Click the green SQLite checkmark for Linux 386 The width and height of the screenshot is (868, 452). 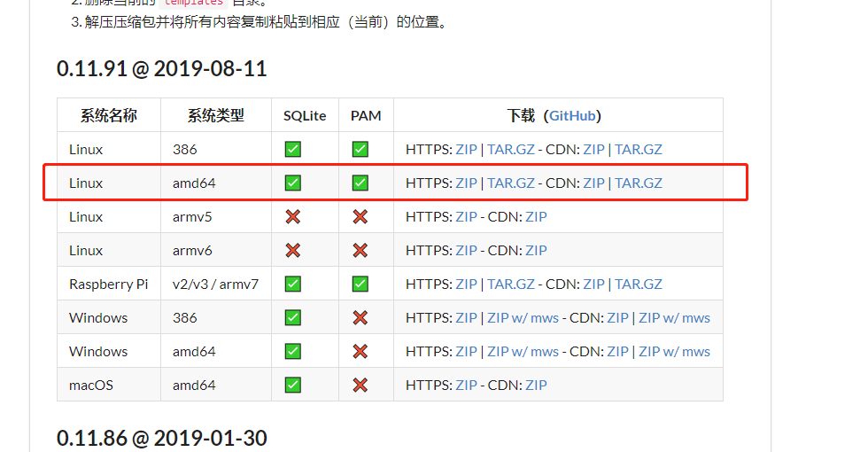(293, 149)
